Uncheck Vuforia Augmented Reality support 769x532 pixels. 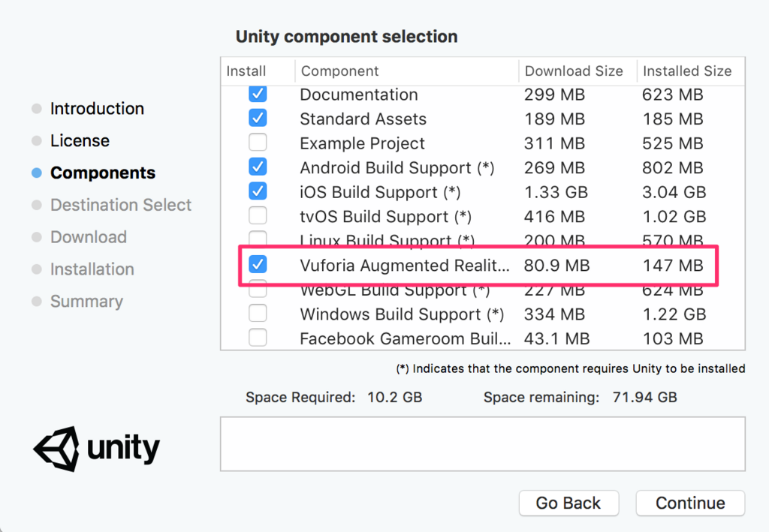[x=258, y=264]
